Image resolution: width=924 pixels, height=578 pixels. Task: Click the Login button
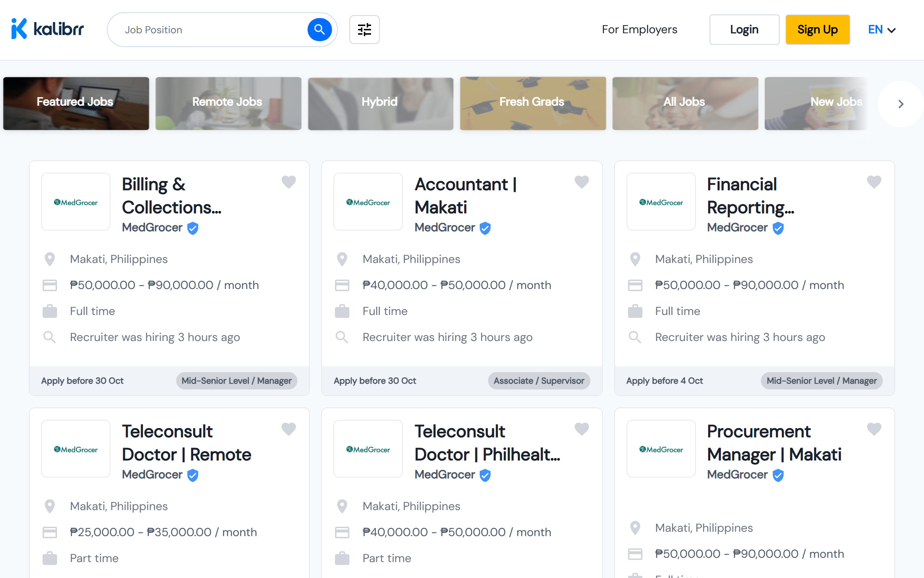[x=744, y=29]
